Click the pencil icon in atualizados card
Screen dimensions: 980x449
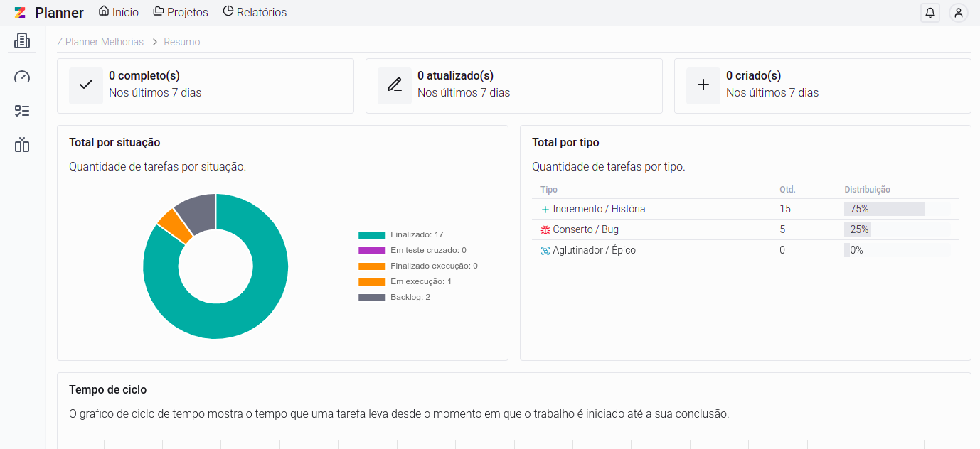(395, 85)
